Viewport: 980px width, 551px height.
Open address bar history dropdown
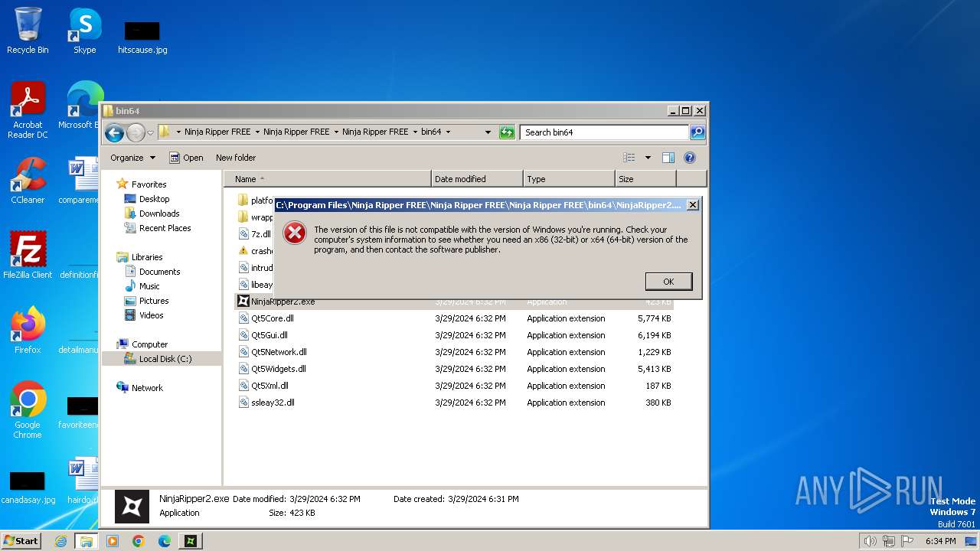pyautogui.click(x=488, y=132)
